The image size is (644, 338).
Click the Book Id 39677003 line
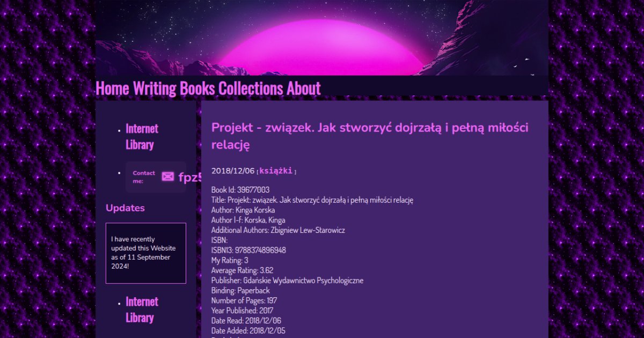click(240, 190)
